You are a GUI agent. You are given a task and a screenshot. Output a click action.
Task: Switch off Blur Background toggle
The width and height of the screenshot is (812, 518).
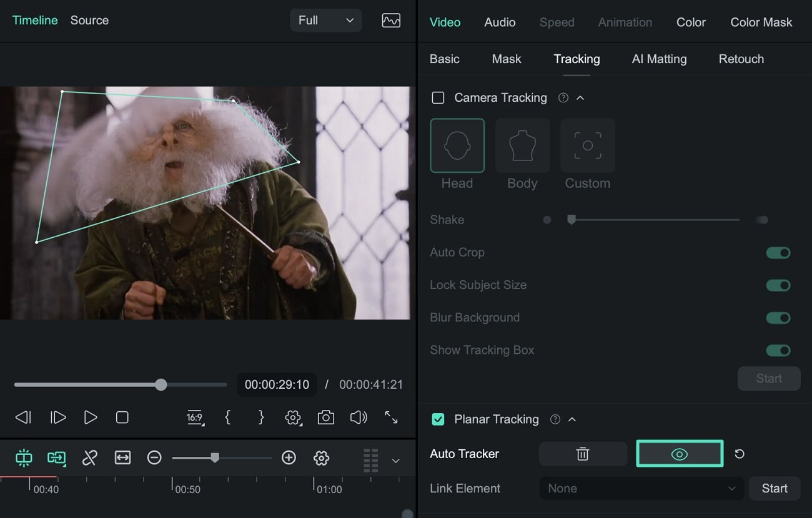(778, 318)
